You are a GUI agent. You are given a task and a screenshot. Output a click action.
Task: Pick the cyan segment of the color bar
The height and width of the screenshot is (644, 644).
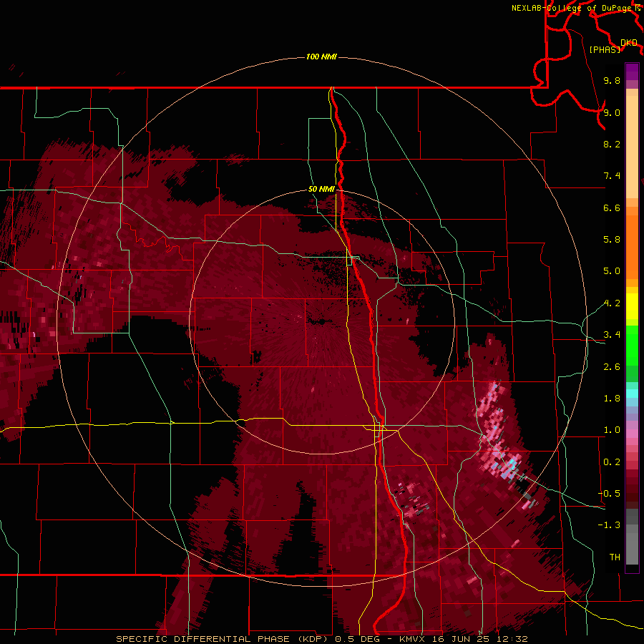632,394
